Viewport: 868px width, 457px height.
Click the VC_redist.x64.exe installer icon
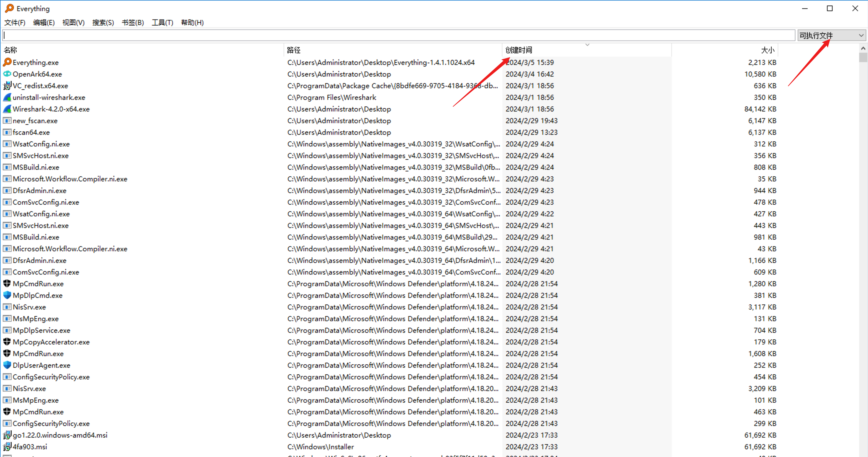(7, 86)
